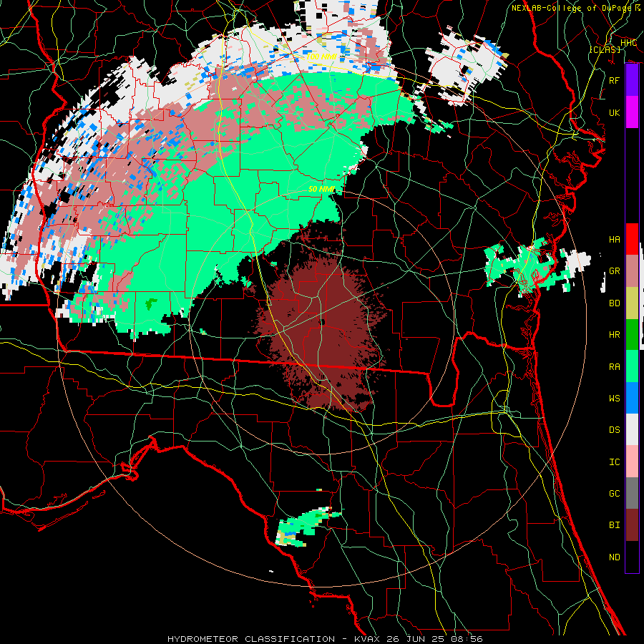Click the UK magenta legend swatch
The image size is (644, 644).
tap(632, 112)
